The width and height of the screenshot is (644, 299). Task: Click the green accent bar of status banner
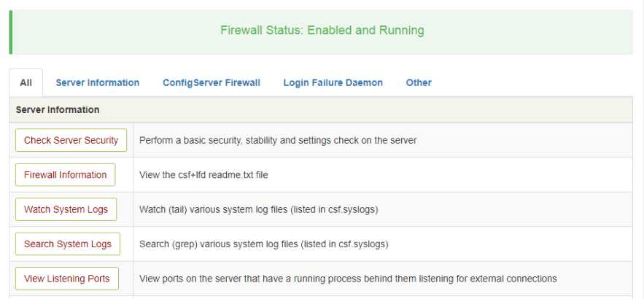[x=11, y=32]
